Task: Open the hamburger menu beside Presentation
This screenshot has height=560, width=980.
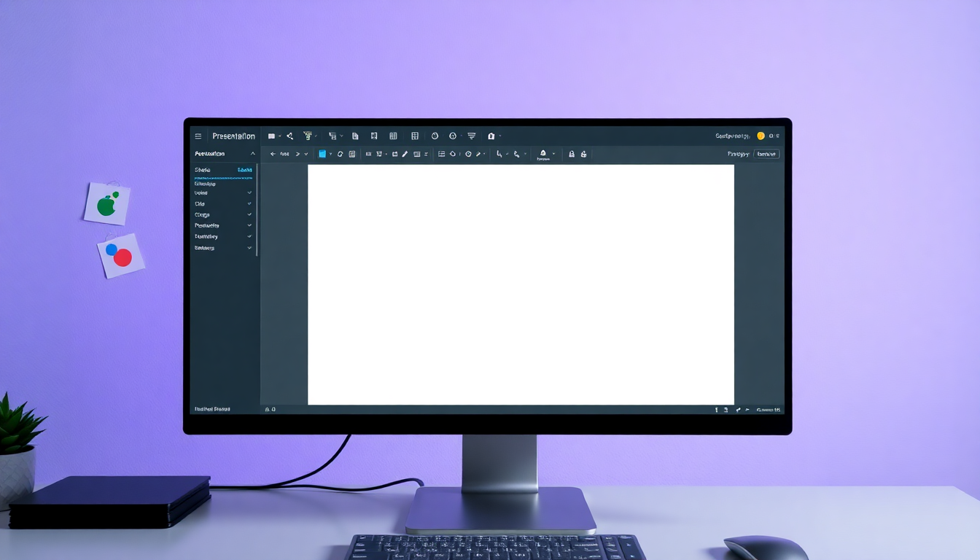Action: click(198, 136)
